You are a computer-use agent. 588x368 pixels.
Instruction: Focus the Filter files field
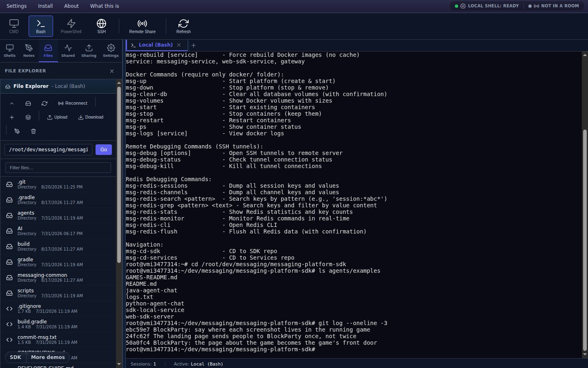(58, 168)
